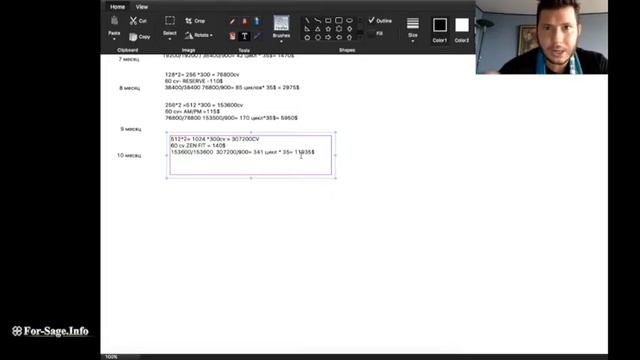Screen dimensions: 640x360
Task: Click the line '128*2= 256 *300 = 76800cv'
Action: coord(202,75)
